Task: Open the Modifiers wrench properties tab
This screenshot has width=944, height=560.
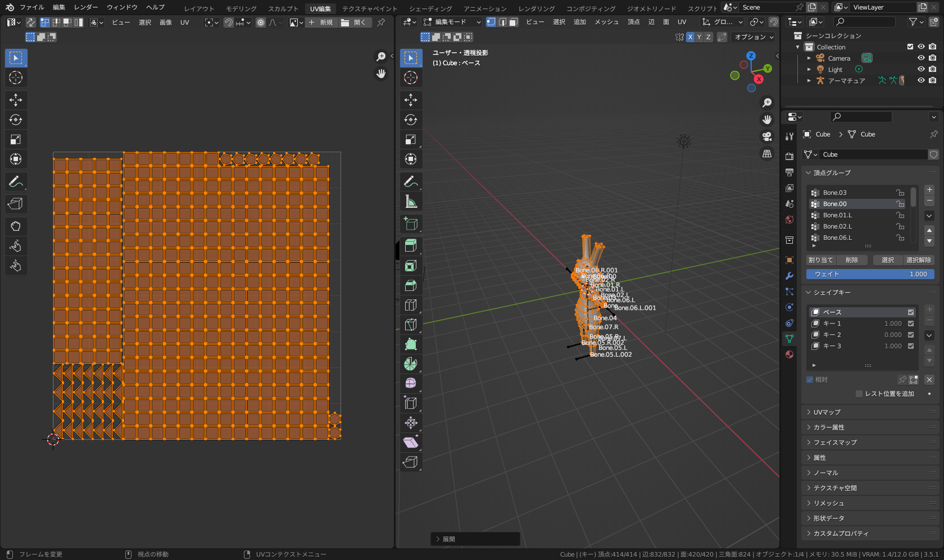Action: click(x=789, y=276)
